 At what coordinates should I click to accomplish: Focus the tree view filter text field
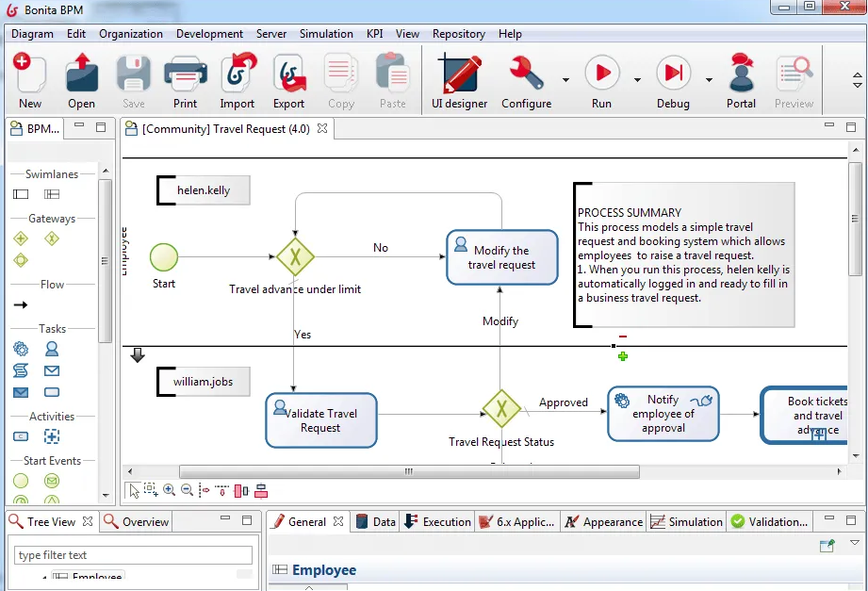coord(134,555)
